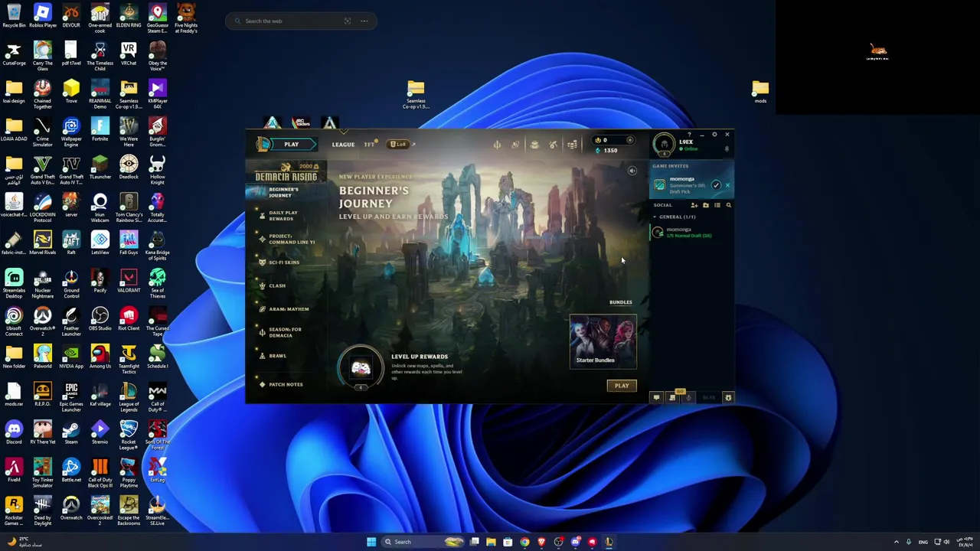Purchase RP with the plus icon
Image resolution: width=980 pixels, height=551 pixels.
[x=629, y=140]
